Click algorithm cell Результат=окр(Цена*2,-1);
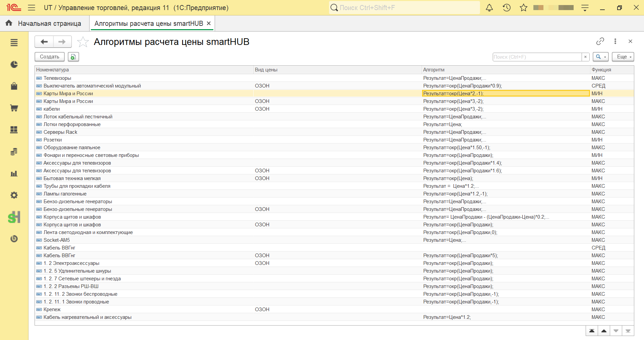Viewport: 644px width, 340px height. (x=506, y=94)
